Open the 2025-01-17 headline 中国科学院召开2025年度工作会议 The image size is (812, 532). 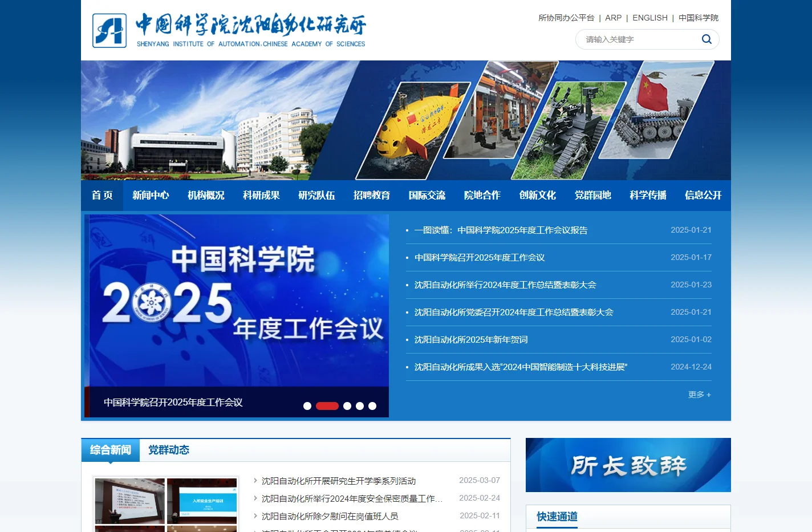pos(480,258)
